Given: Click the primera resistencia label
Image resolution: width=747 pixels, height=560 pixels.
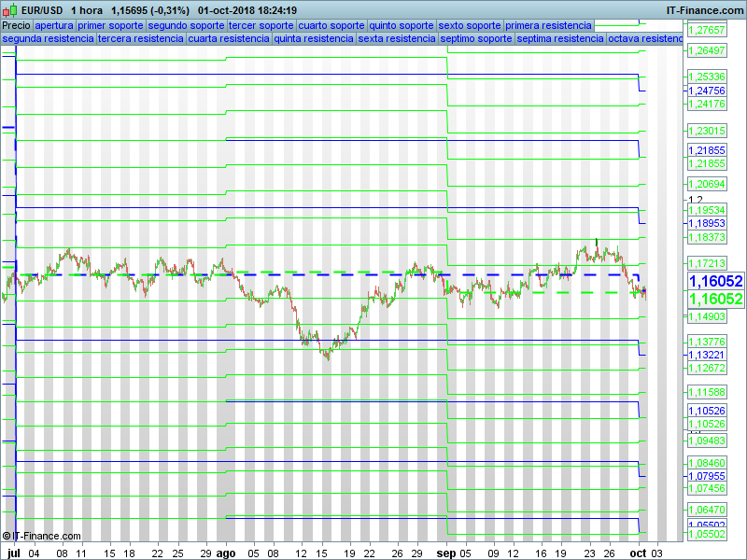Looking at the screenshot, I should tap(549, 25).
